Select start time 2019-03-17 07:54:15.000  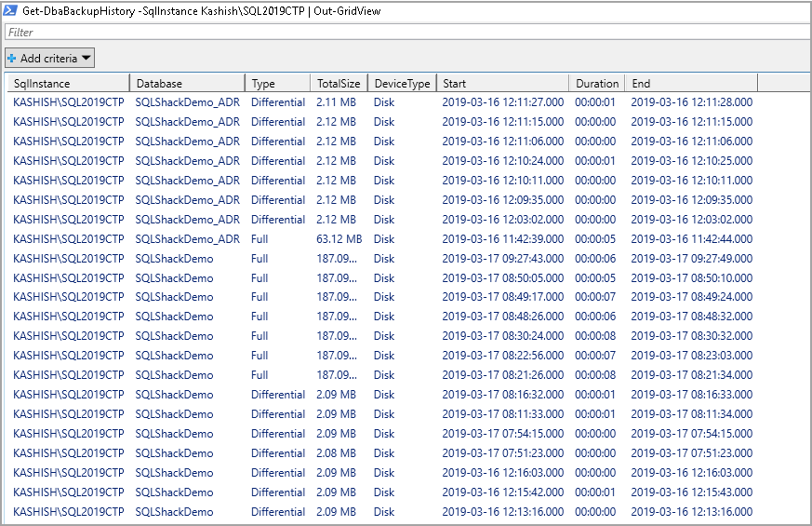click(503, 434)
